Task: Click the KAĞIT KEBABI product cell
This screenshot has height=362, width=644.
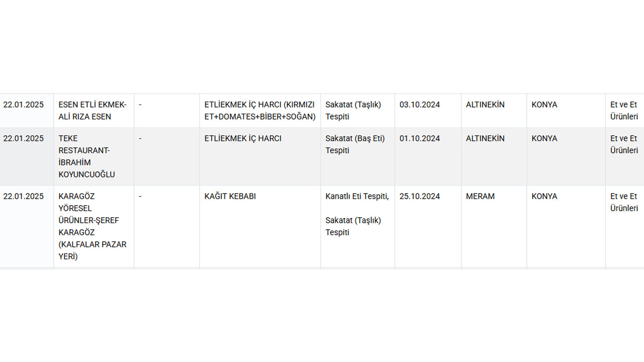Action: pyautogui.click(x=230, y=197)
